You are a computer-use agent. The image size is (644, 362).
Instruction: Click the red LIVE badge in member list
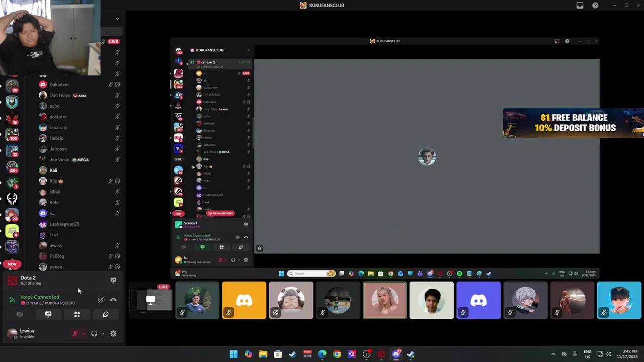(x=114, y=41)
